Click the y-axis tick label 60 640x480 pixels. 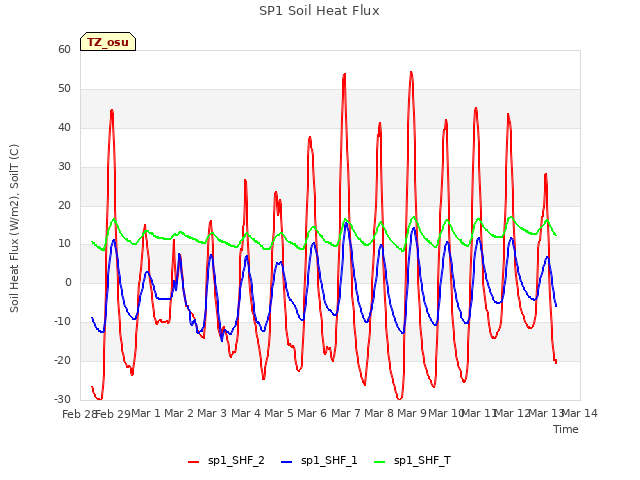[64, 49]
